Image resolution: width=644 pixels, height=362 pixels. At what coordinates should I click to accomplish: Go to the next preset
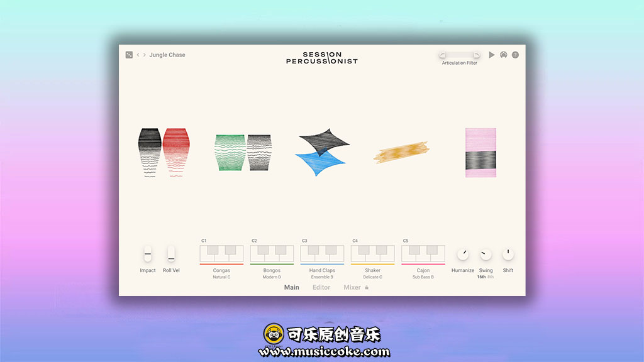(145, 55)
